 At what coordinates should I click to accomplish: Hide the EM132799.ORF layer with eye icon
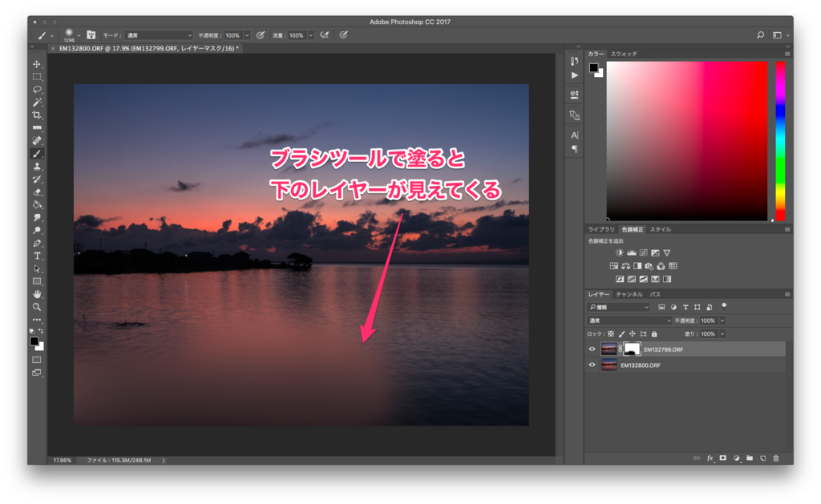[x=592, y=349]
